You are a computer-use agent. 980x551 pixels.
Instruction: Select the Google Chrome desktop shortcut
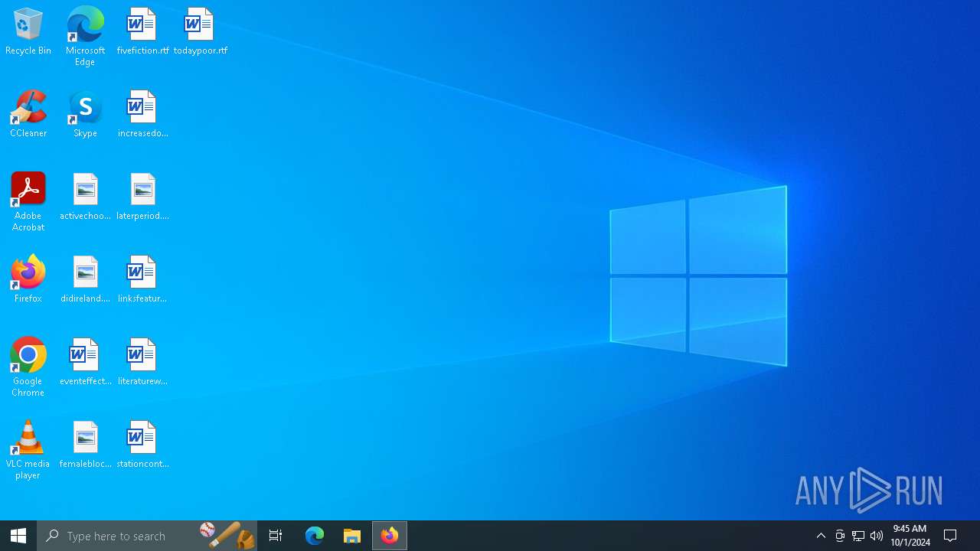[x=28, y=367]
